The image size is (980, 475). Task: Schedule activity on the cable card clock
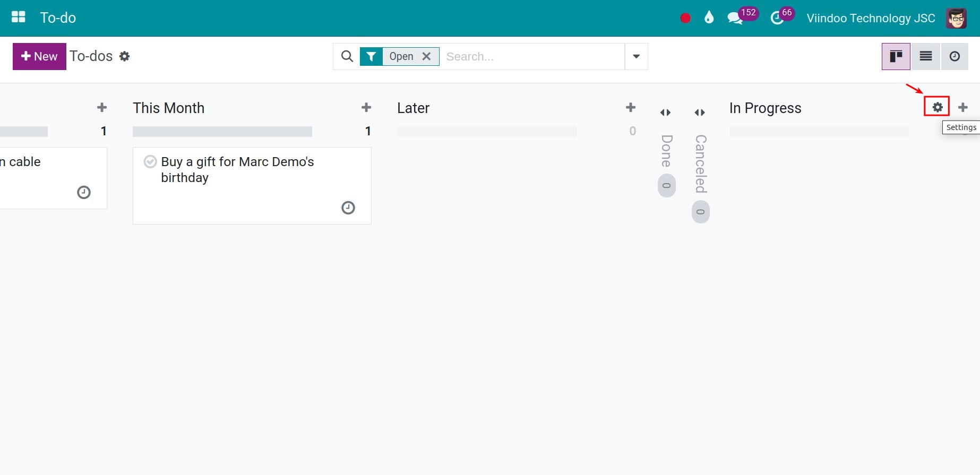click(x=84, y=192)
